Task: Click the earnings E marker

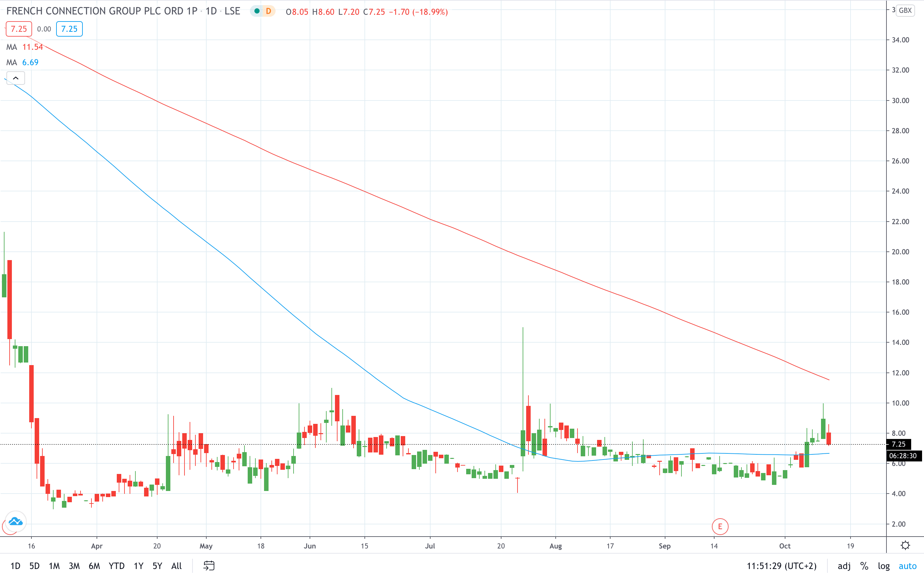Action: pyautogui.click(x=720, y=526)
